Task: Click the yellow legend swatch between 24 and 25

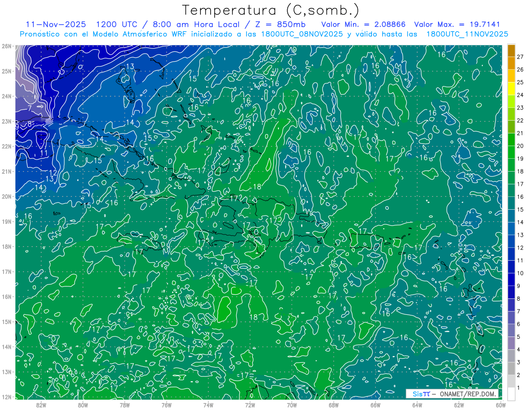Action: click(511, 89)
